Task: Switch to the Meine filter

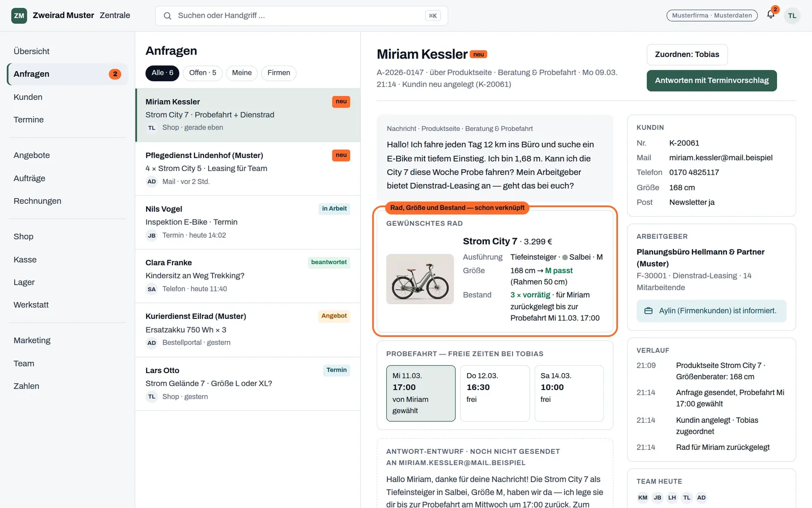Action: 242,73
